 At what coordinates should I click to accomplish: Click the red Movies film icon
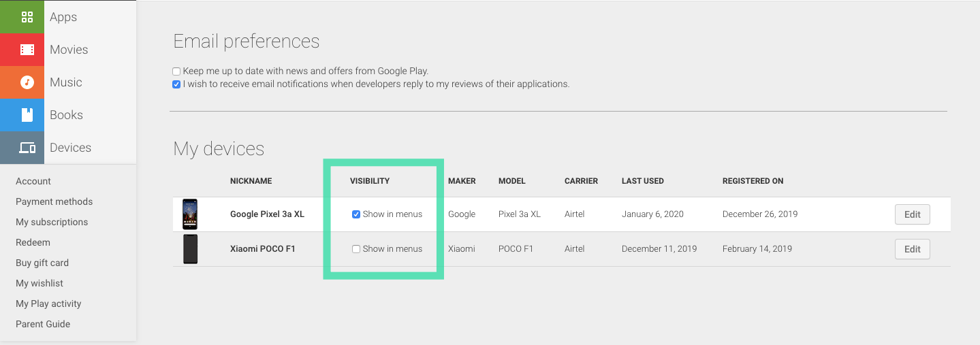(x=27, y=50)
